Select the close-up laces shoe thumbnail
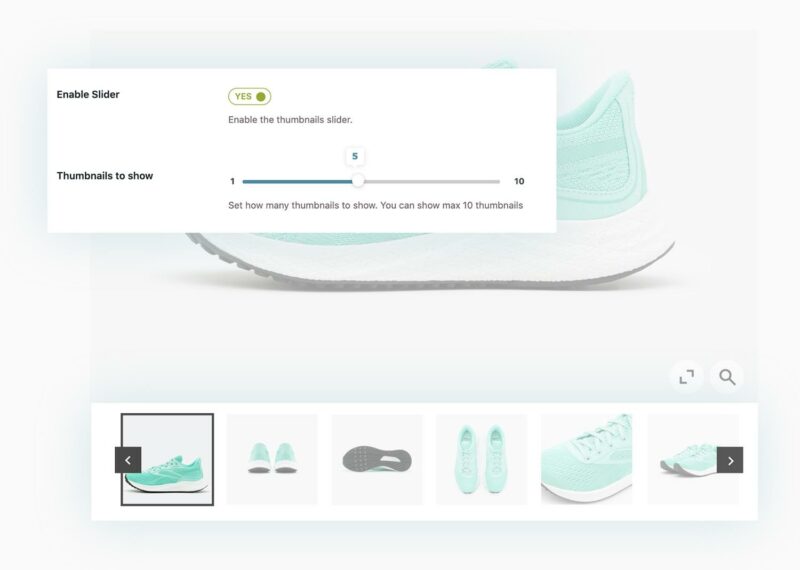 click(x=586, y=459)
